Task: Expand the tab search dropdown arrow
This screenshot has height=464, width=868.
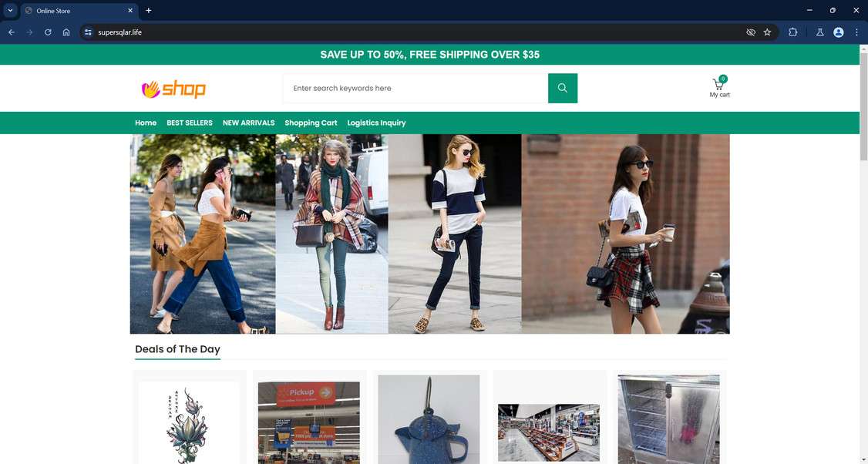Action: tap(10, 11)
